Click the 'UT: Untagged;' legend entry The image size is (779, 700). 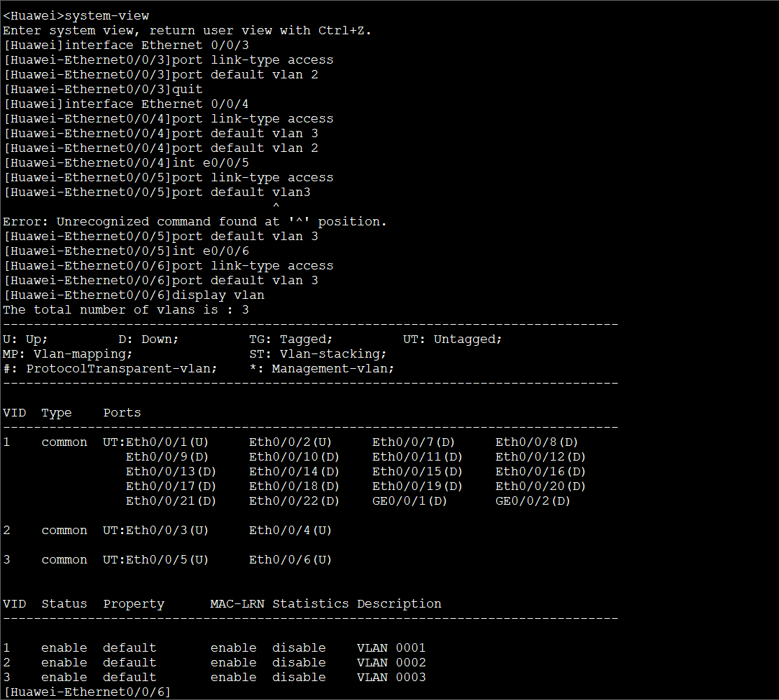click(x=453, y=339)
